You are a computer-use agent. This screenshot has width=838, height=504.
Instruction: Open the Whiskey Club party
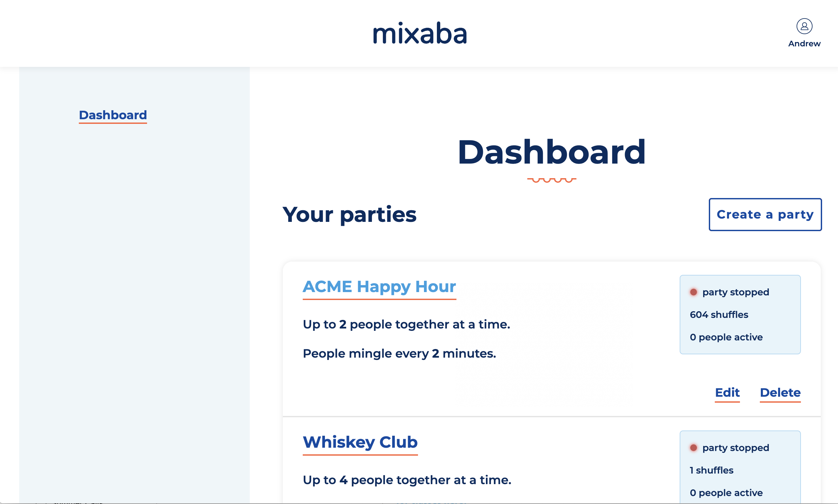[360, 442]
